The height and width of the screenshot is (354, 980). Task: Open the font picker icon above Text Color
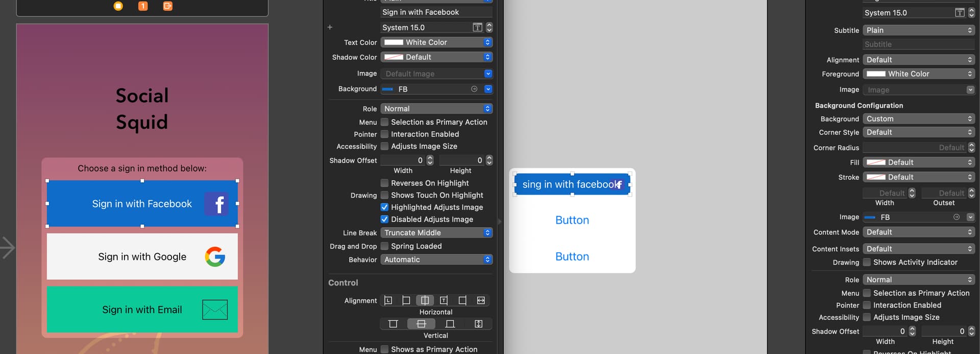477,28
